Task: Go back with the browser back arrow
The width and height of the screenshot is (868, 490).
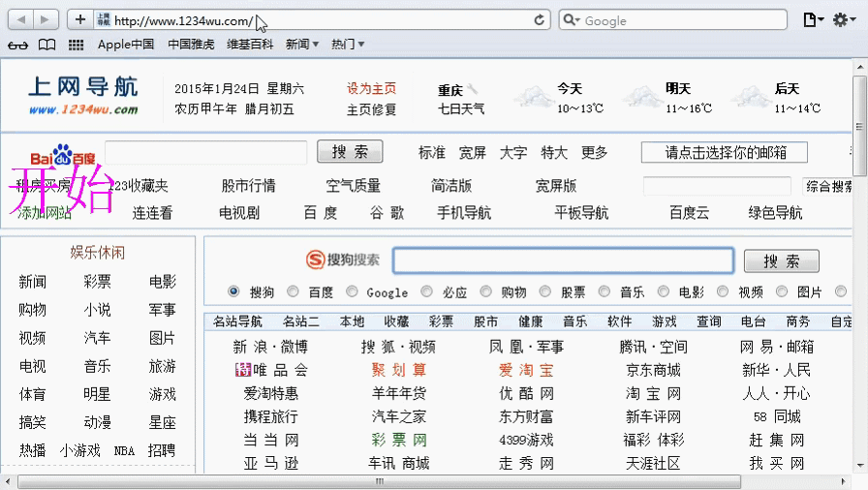Action: [21, 20]
